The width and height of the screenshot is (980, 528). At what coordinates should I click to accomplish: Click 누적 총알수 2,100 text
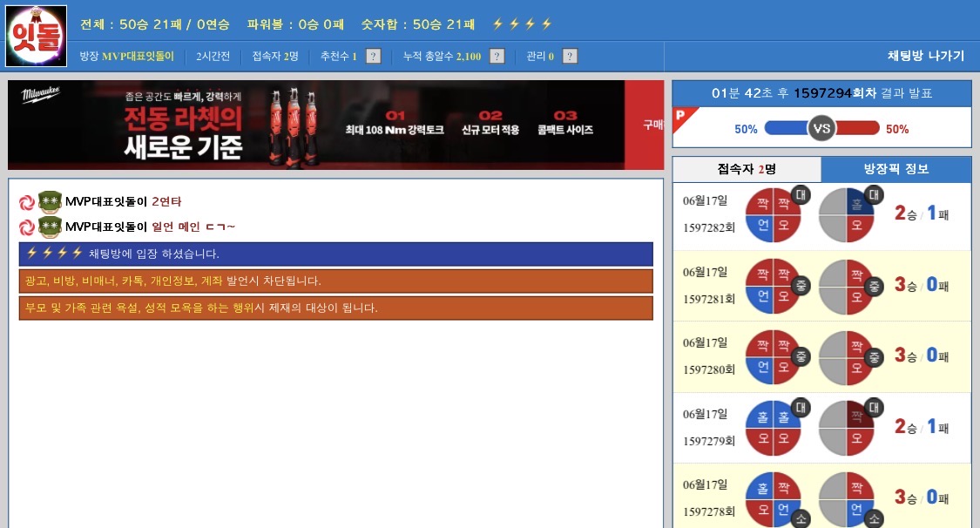click(442, 57)
